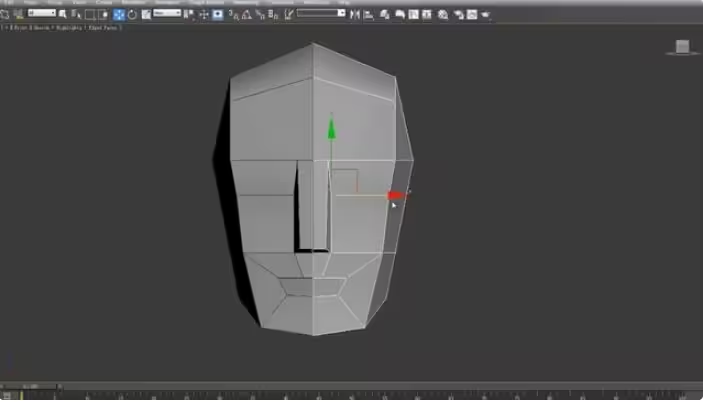Activate the Select and Rotate tool
Viewport: 703px width, 402px height.
tap(132, 14)
